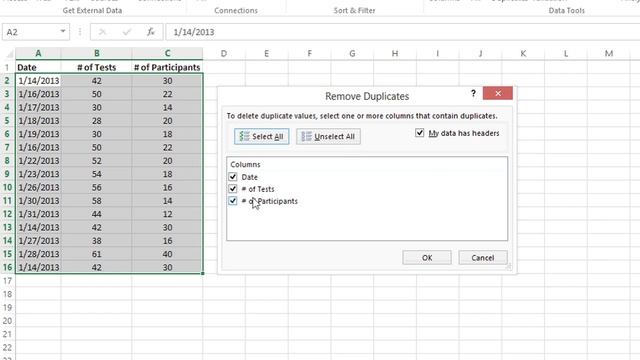Image resolution: width=640 pixels, height=360 pixels.
Task: Toggle My data has headers checkbox
Action: (420, 133)
